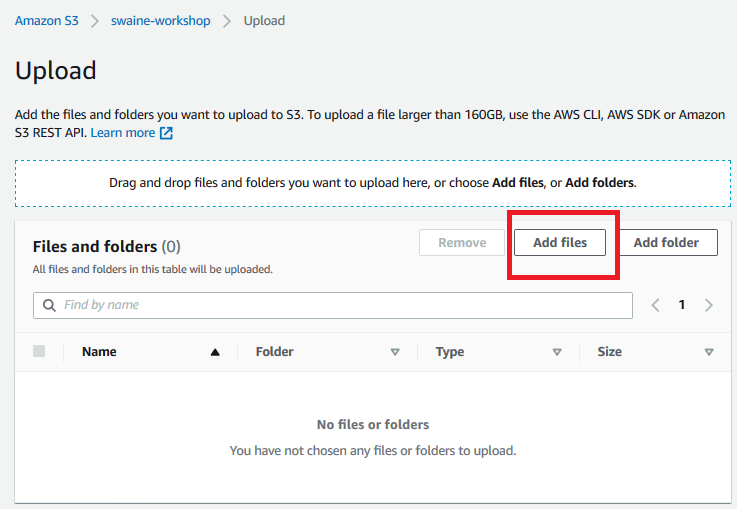Click the sort arrow in the Folder column
Image resolution: width=738 pixels, height=509 pixels.
tap(395, 352)
